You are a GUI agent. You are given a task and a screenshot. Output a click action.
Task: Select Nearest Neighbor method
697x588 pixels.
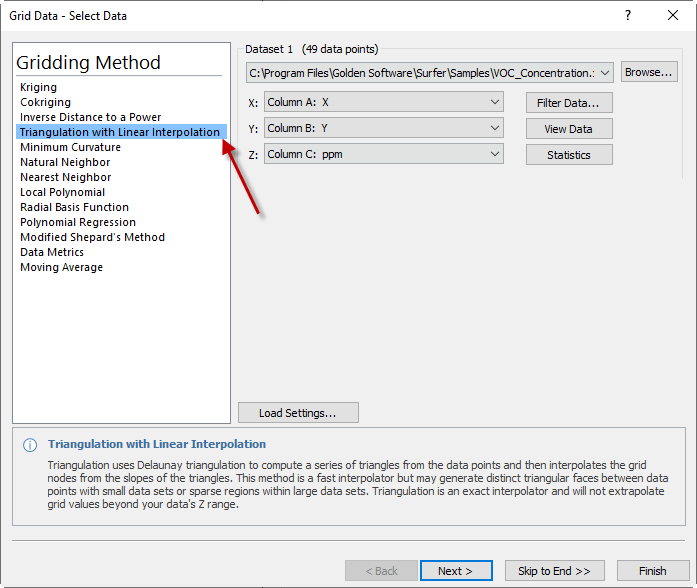[65, 177]
